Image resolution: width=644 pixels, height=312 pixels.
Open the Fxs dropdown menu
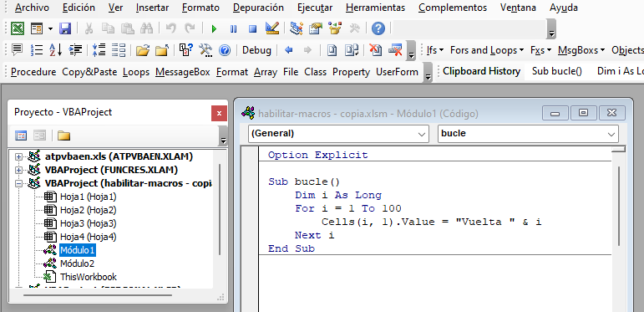pos(540,50)
